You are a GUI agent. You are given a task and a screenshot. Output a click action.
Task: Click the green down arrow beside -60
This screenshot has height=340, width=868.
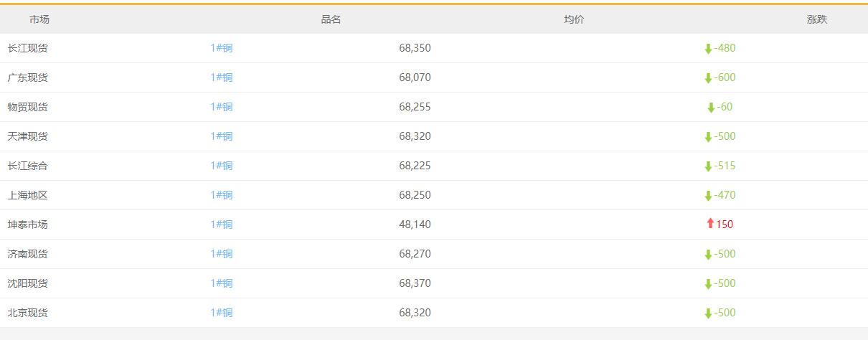coord(711,108)
